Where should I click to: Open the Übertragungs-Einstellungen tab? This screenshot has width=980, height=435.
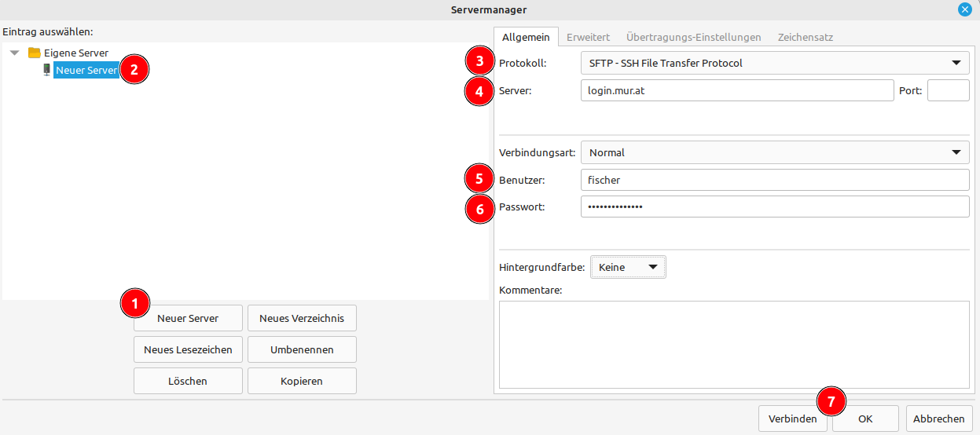tap(693, 37)
